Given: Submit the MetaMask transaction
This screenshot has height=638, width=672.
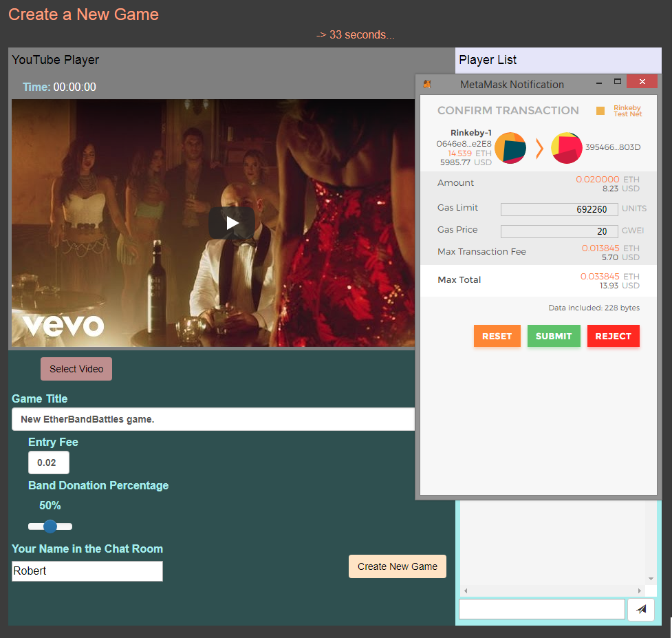Looking at the screenshot, I should pyautogui.click(x=554, y=336).
